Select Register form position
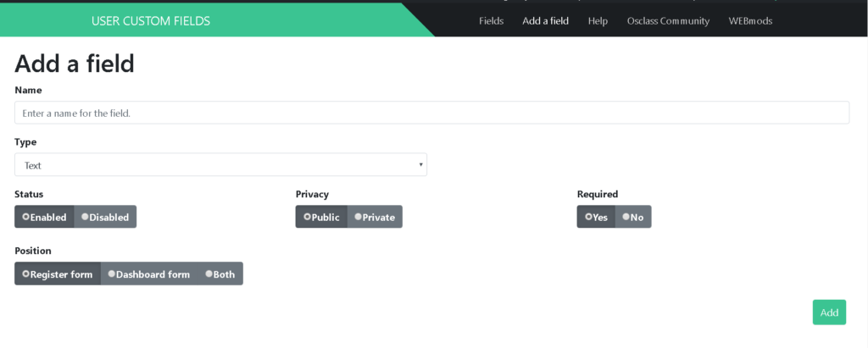Image resolution: width=868 pixels, height=348 pixels. coord(58,273)
